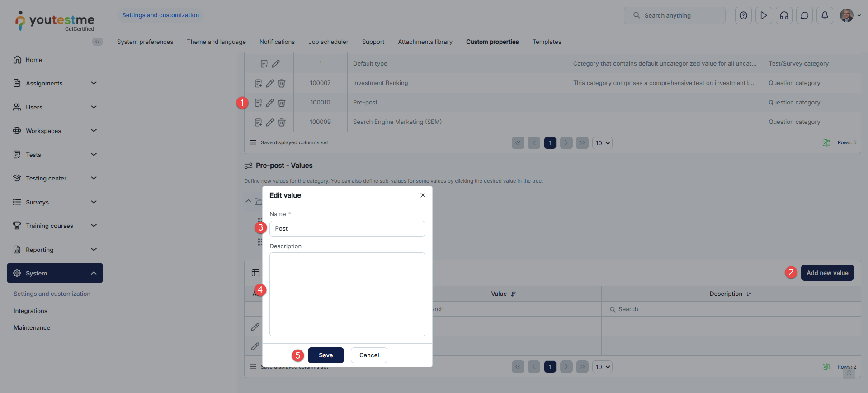Open Integrations under System
The height and width of the screenshot is (393, 868).
(30, 311)
